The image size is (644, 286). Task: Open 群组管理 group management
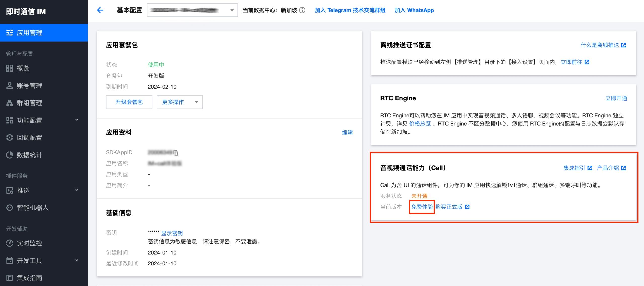pos(29,103)
